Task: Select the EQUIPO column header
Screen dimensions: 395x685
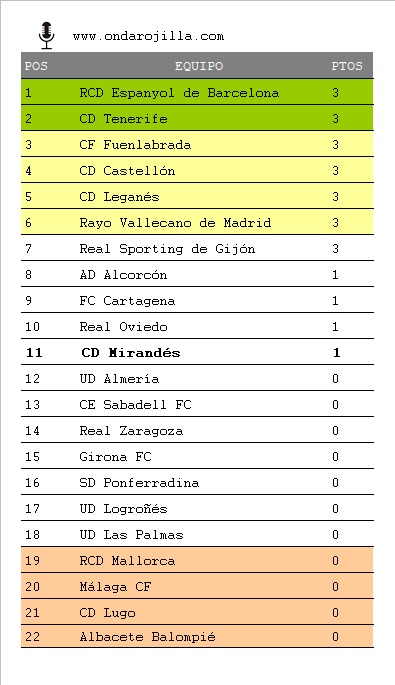Action: point(199,66)
